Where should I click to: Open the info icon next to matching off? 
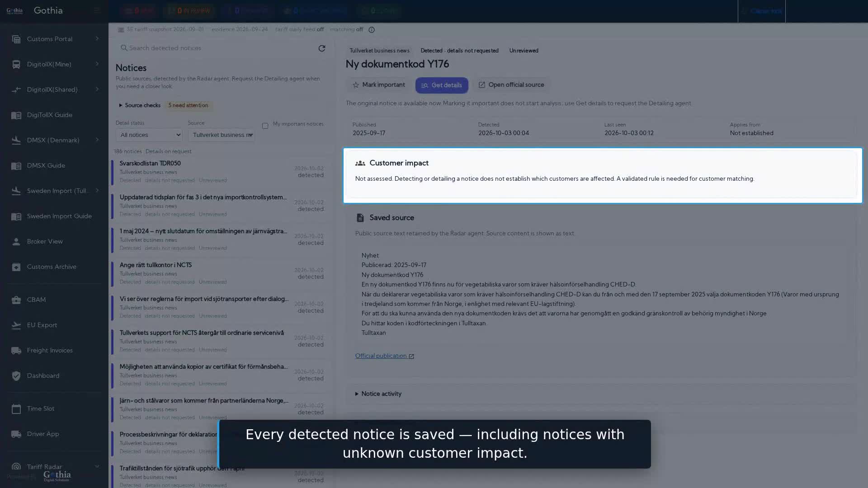click(x=372, y=30)
